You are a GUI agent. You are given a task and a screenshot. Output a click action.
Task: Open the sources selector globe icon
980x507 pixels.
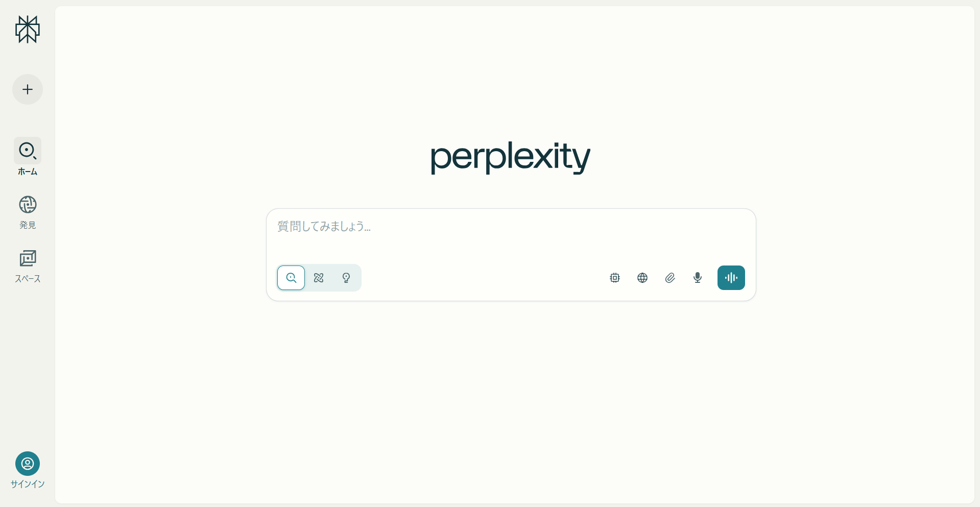pyautogui.click(x=642, y=278)
